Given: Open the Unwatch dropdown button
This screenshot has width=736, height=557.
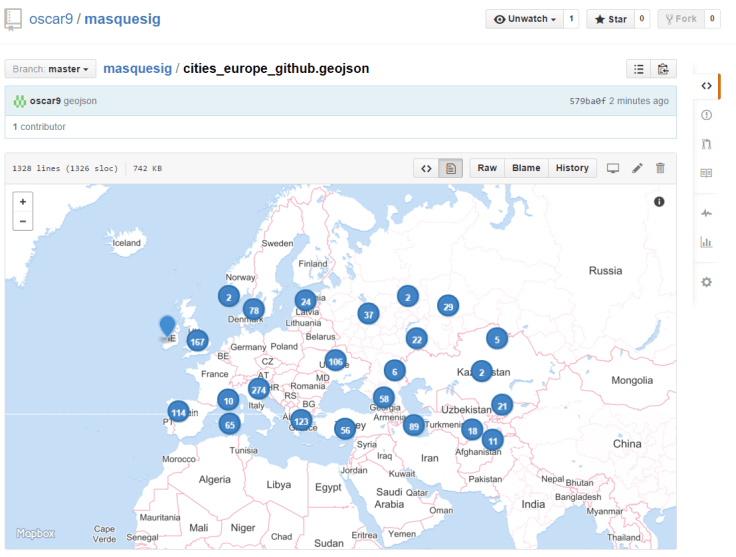Looking at the screenshot, I should 524,19.
